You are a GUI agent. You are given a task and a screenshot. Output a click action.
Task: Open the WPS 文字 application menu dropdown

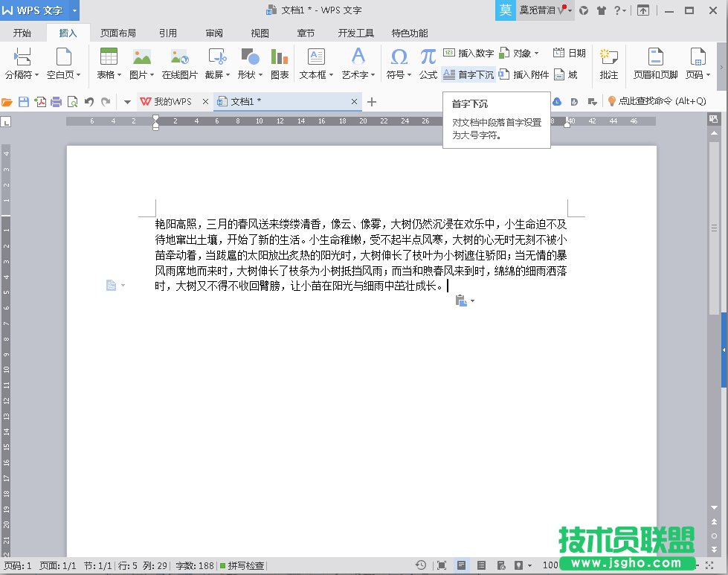[75, 10]
